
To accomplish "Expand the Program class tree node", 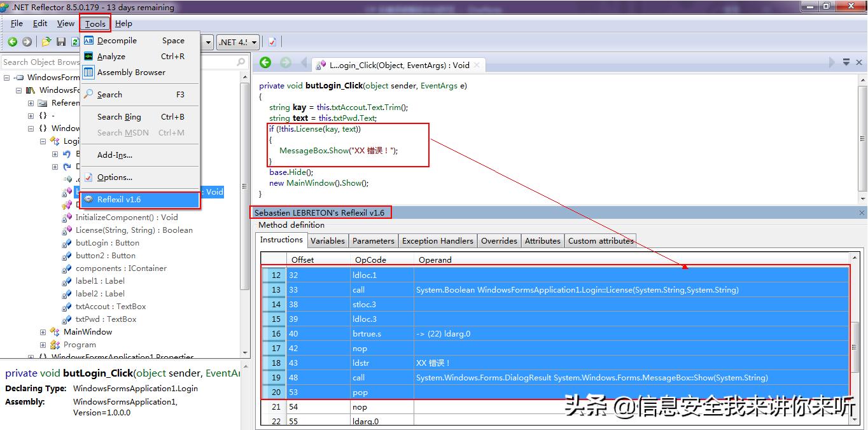I will (43, 345).
